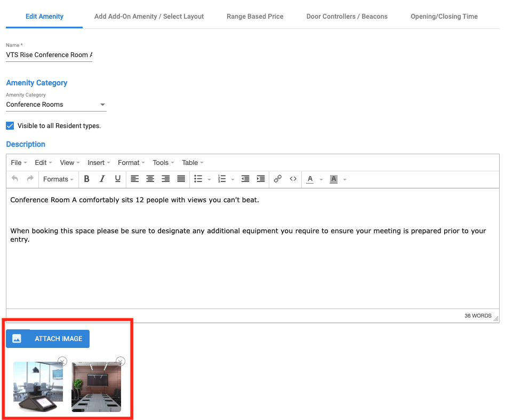Image resolution: width=505 pixels, height=420 pixels.
Task: Apply italic formatting in the editor toolbar
Action: (102, 179)
